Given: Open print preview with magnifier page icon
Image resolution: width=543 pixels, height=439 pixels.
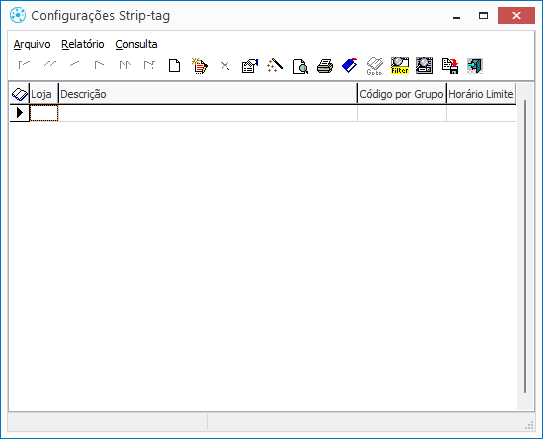Looking at the screenshot, I should pyautogui.click(x=300, y=66).
